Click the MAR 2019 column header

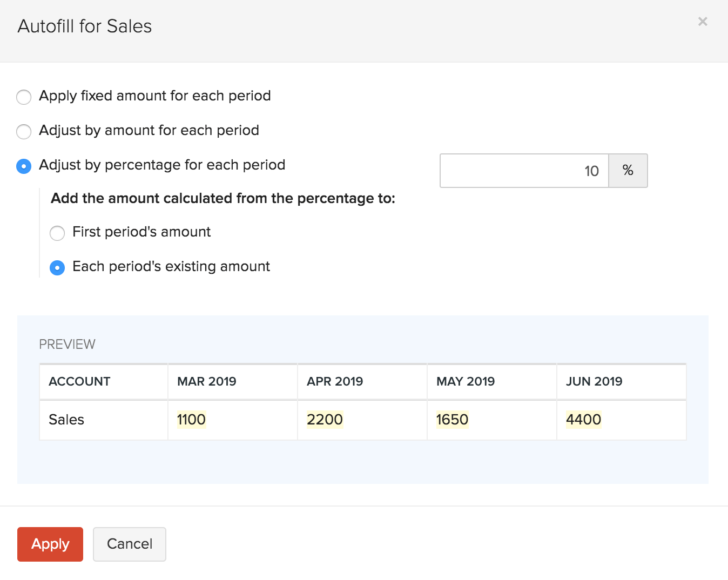point(207,382)
